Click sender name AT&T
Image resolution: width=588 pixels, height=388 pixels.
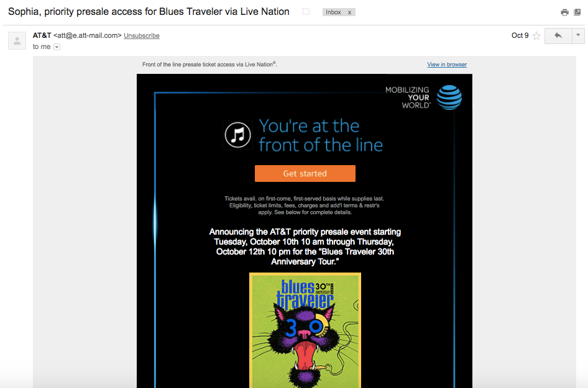[x=42, y=35]
